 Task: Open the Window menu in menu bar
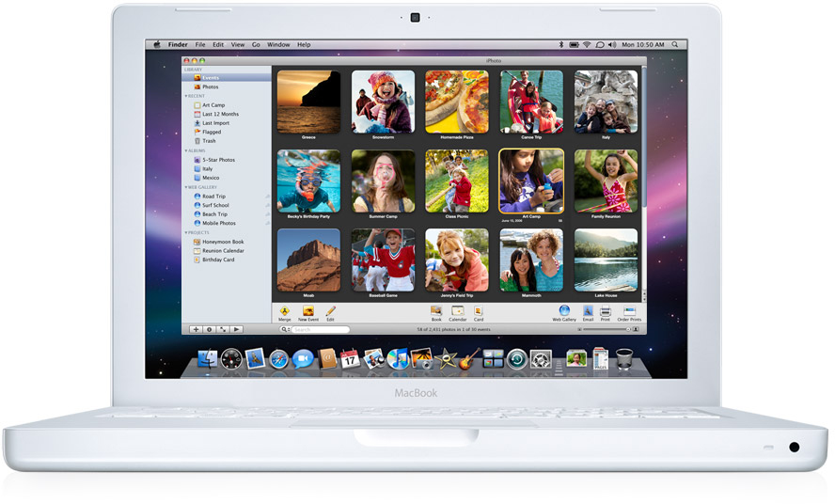click(278, 44)
